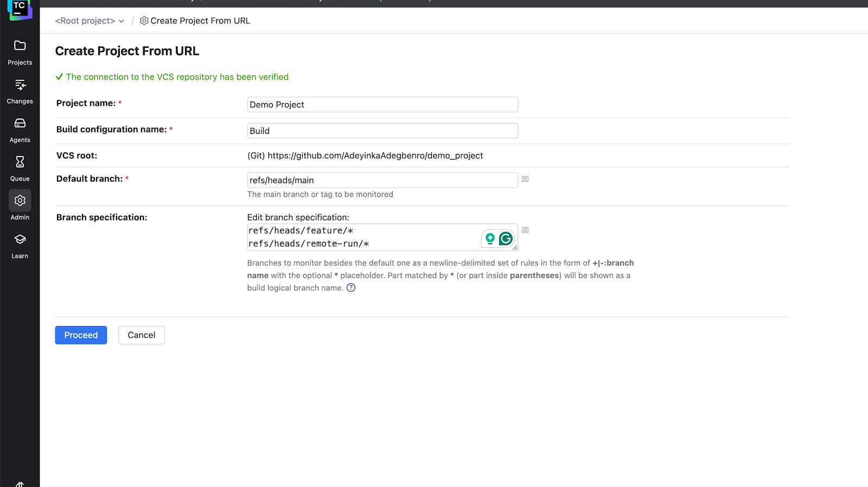Open the parameter picker beside branch specification
The height and width of the screenshot is (487, 868).
525,230
